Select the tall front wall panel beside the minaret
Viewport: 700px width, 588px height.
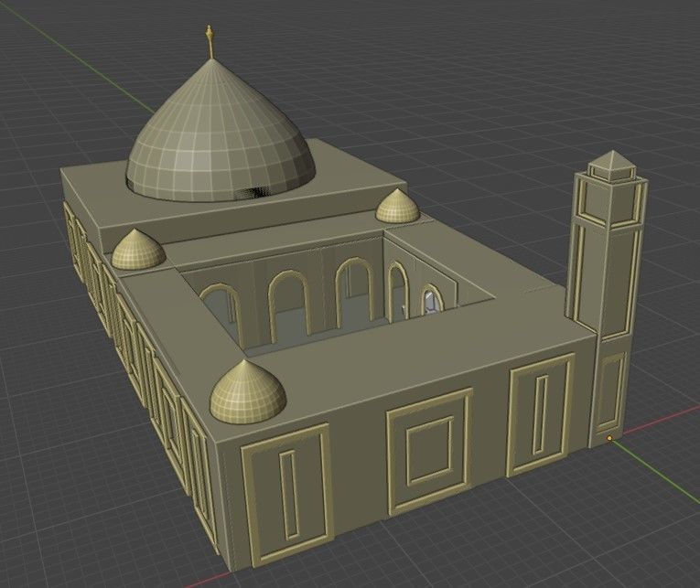(542, 414)
